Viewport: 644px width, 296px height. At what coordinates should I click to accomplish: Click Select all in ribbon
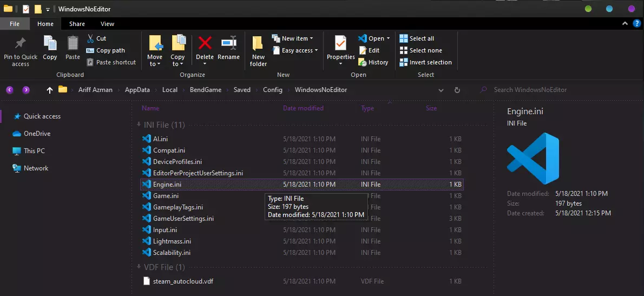pos(417,38)
